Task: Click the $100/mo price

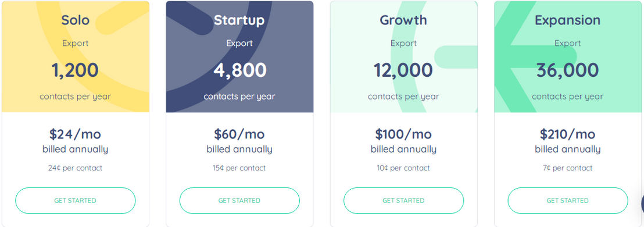Action: tap(403, 134)
